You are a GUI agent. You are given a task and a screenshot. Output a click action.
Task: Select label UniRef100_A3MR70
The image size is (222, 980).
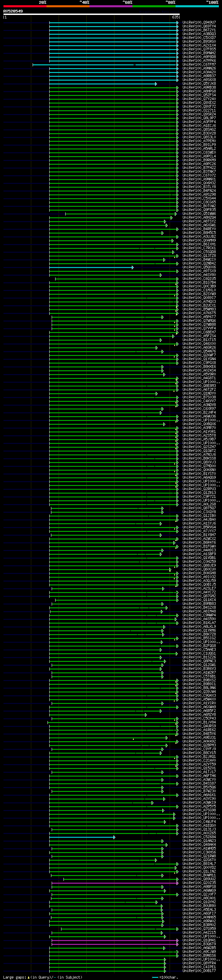pos(199,428)
